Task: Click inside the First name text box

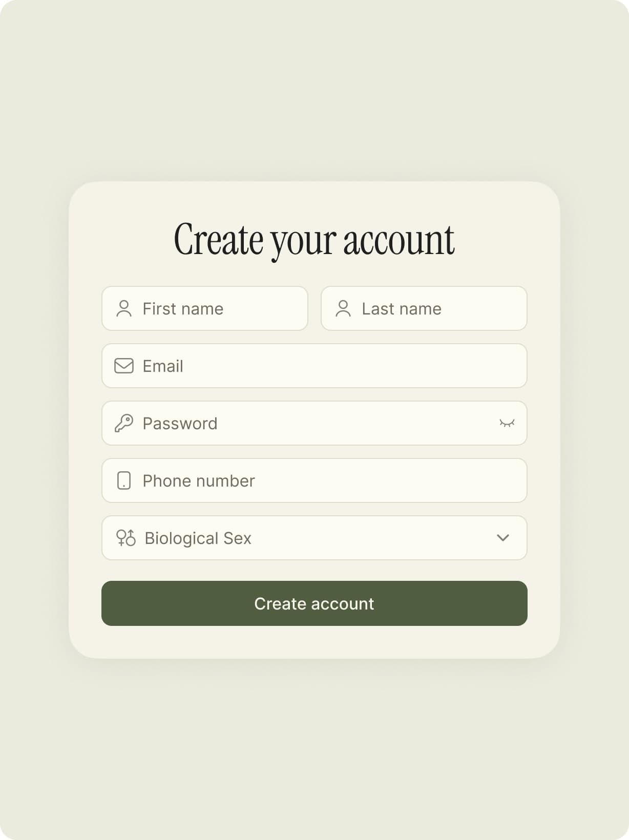Action: [205, 308]
